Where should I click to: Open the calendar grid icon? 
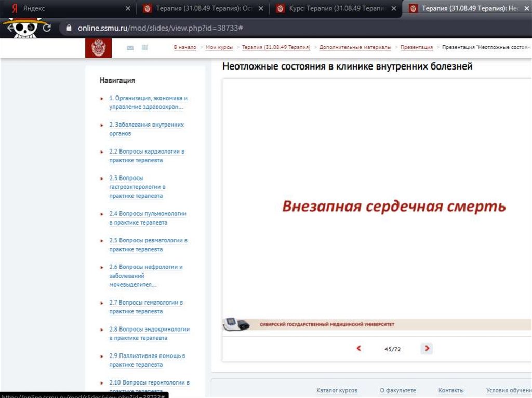tap(144, 47)
